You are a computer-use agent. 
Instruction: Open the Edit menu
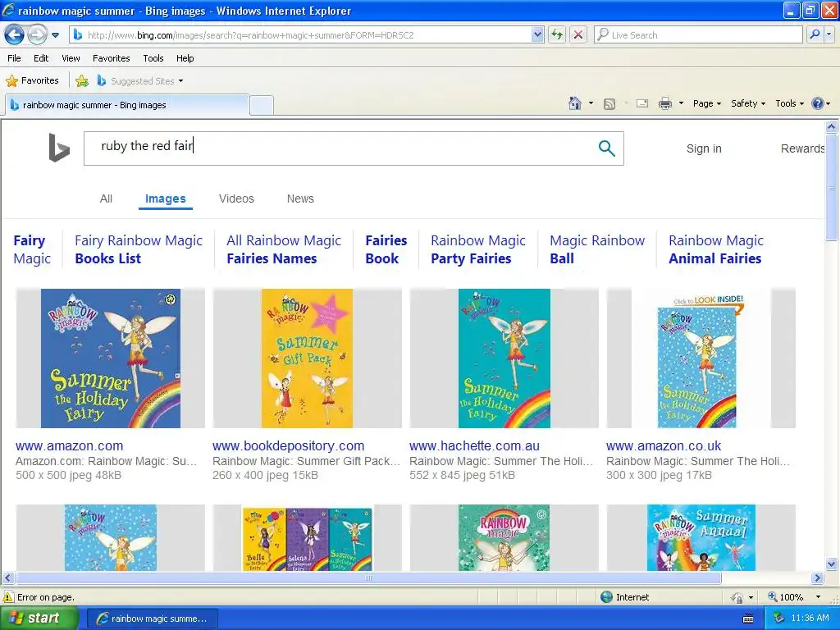click(41, 58)
